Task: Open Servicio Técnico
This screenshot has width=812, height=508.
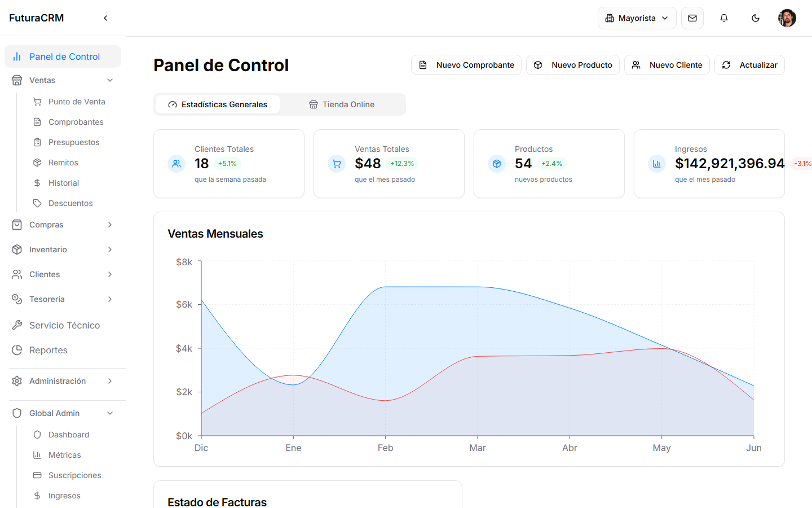Action: click(x=63, y=325)
